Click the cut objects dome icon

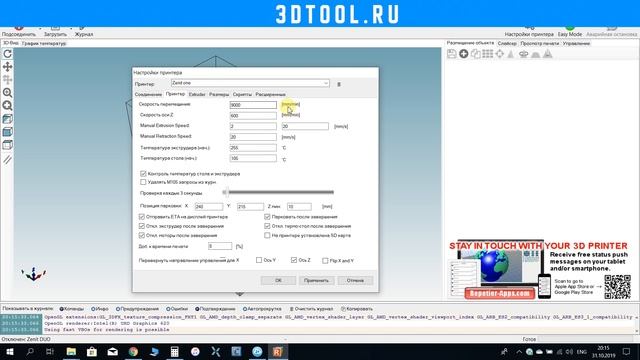click(536, 54)
